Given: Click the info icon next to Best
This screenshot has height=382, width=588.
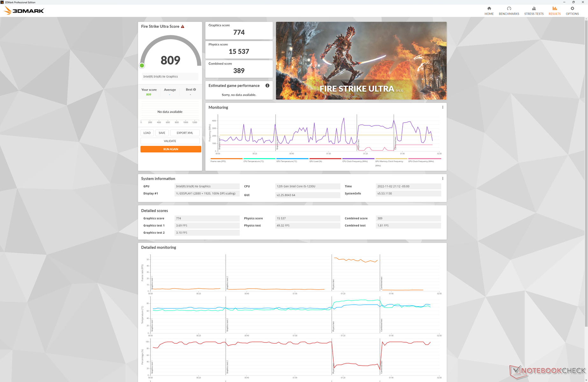Looking at the screenshot, I should (x=195, y=89).
